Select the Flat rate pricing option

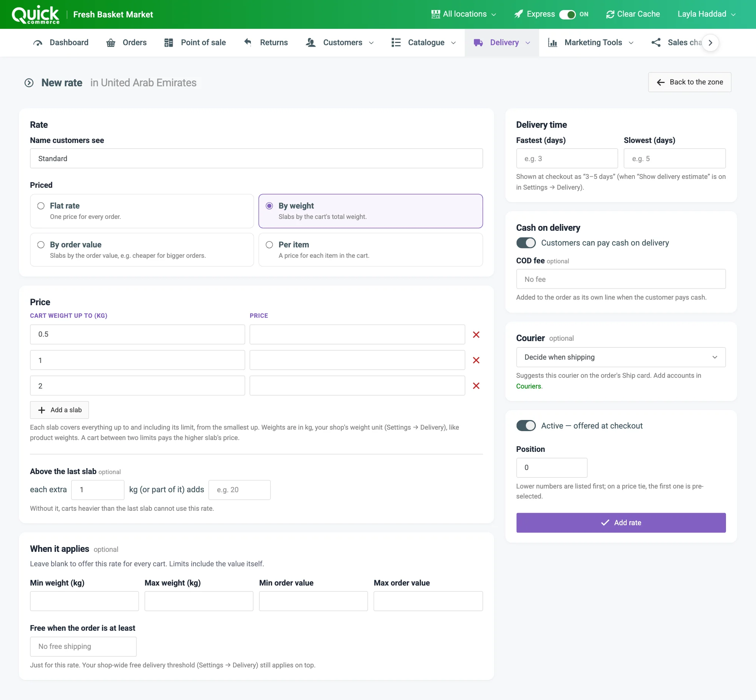(142, 211)
